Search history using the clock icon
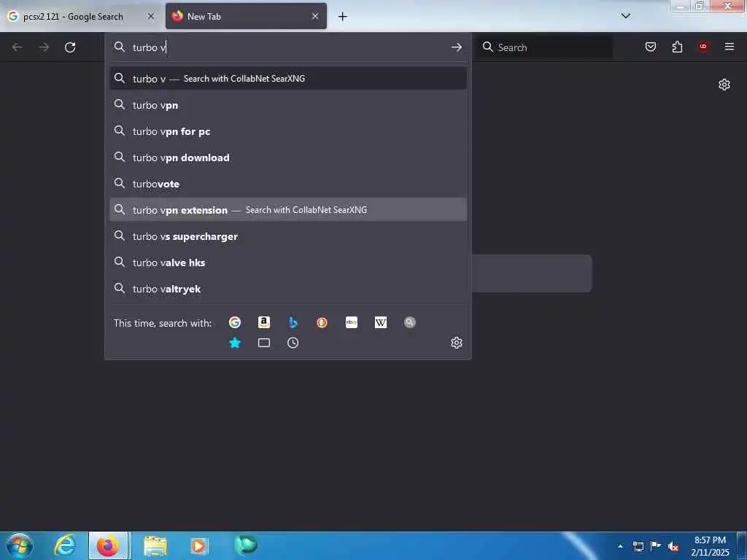 coord(293,343)
